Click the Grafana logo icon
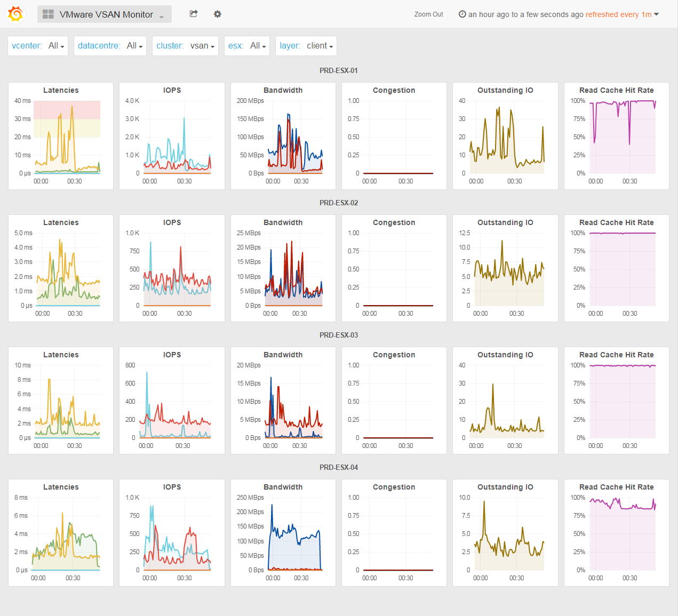 [15, 14]
